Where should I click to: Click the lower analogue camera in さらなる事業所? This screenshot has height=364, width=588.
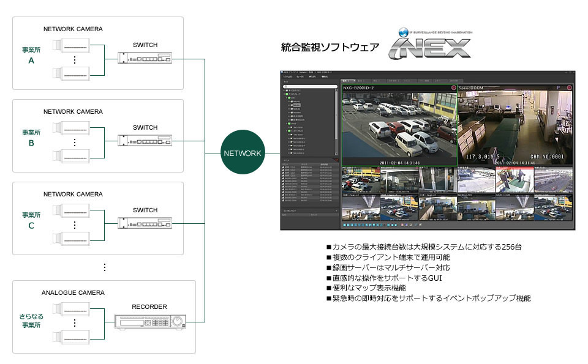pyautogui.click(x=71, y=338)
